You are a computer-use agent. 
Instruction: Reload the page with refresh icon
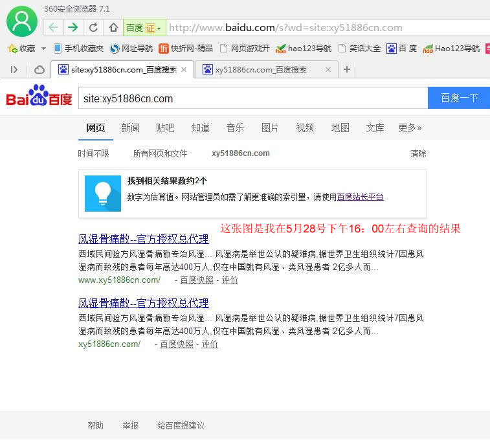pos(93,27)
